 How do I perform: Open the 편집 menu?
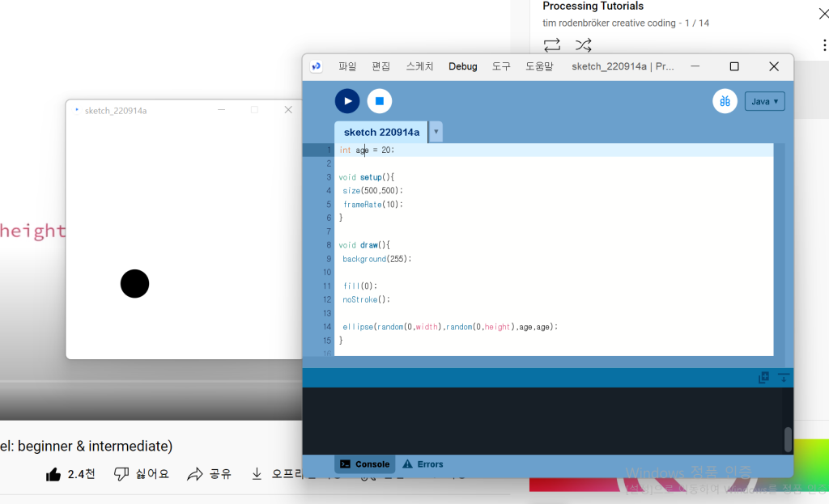(380, 66)
